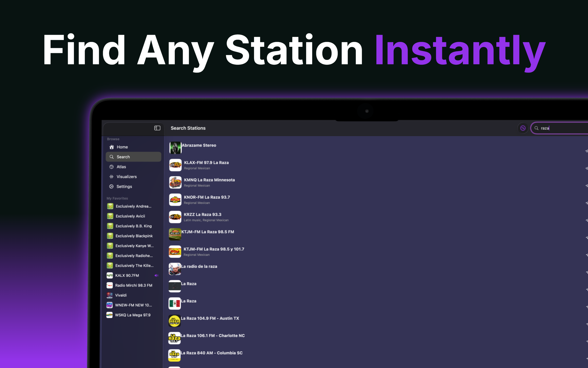Click the Radio Mirchi station logo
Screen dimensions: 588x368
110,285
